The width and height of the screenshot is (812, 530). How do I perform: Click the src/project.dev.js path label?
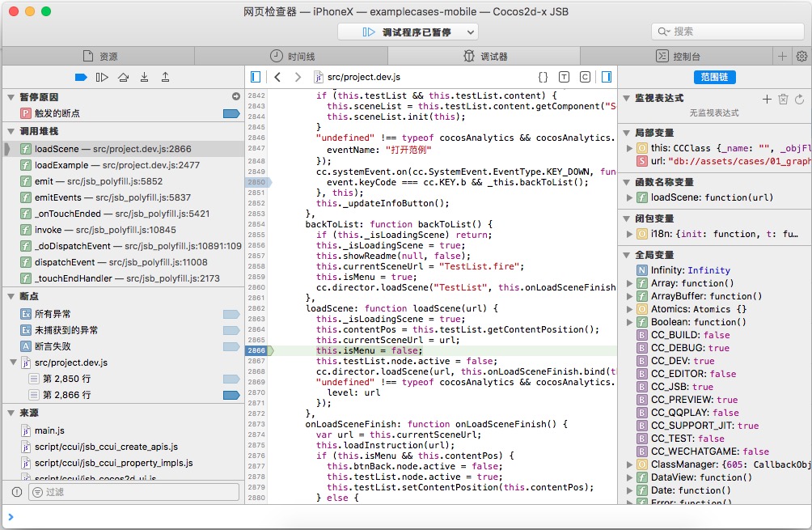(363, 77)
